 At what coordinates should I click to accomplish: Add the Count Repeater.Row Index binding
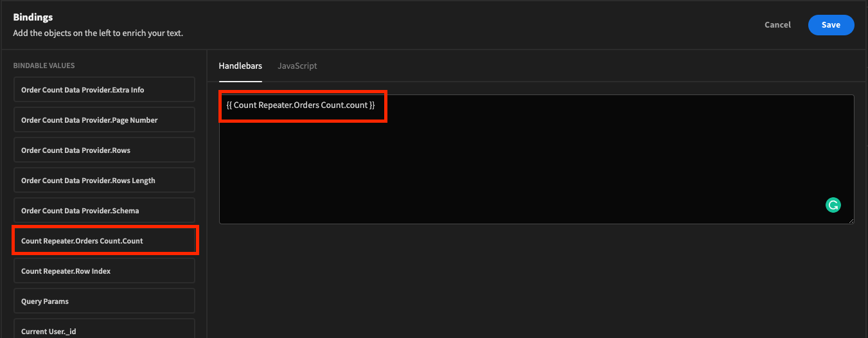[103, 271]
